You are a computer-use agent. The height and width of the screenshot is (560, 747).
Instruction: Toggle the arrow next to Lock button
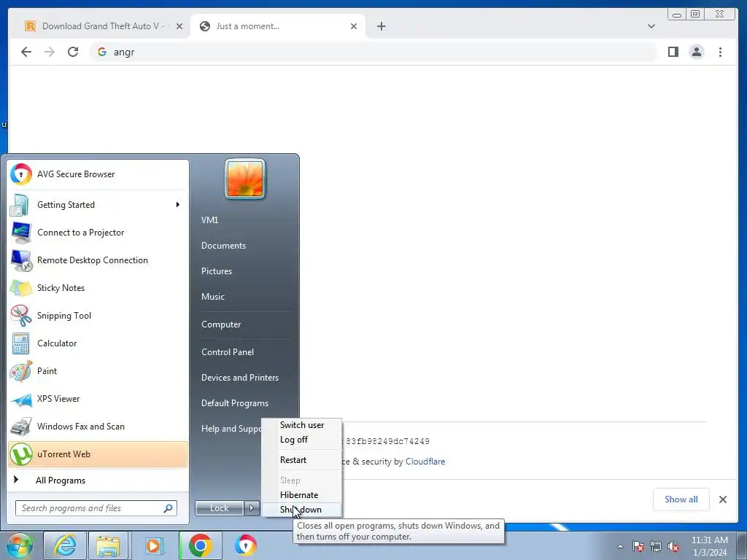(x=252, y=508)
